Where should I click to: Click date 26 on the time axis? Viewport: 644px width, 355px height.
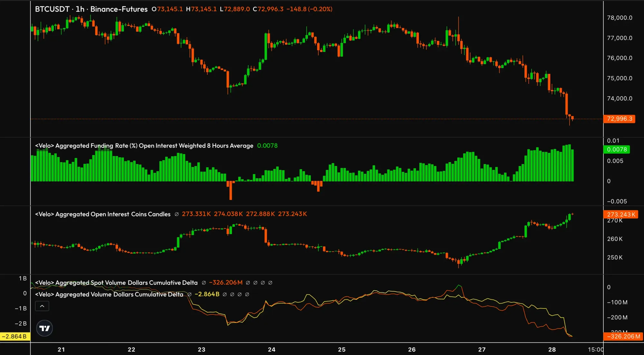point(412,350)
